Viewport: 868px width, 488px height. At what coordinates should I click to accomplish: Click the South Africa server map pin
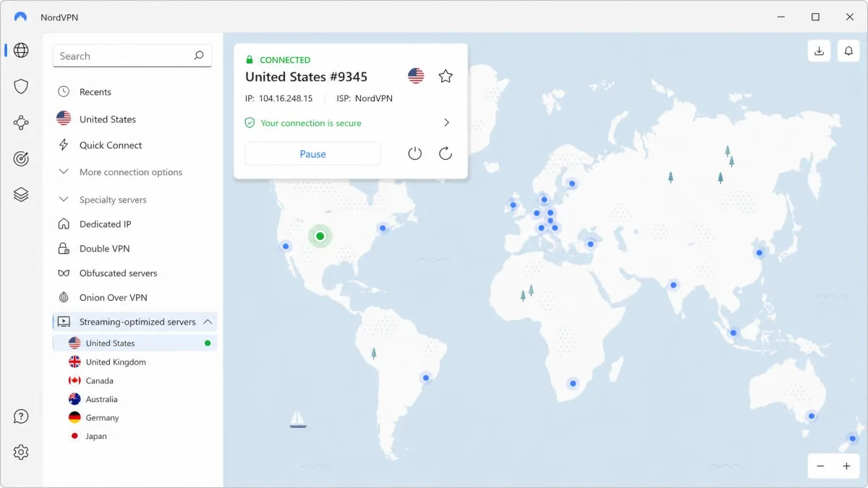point(573,383)
